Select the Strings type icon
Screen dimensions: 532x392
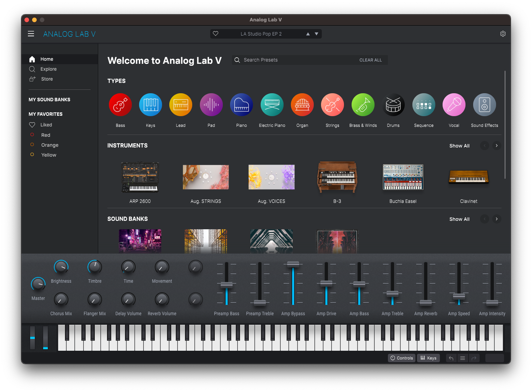click(x=332, y=105)
